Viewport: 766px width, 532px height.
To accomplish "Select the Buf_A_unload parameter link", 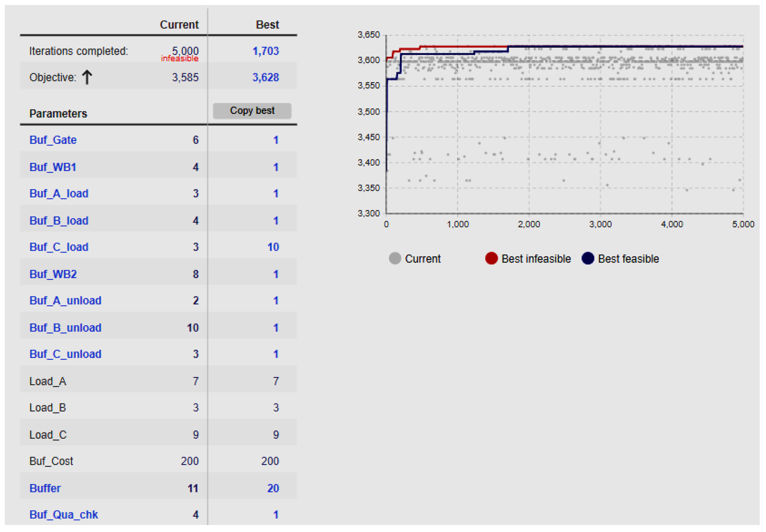I will tap(65, 301).
